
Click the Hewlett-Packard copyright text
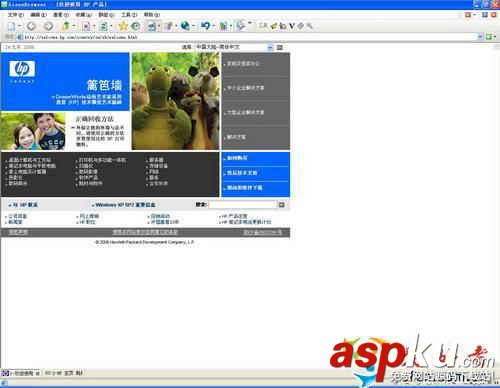(144, 242)
